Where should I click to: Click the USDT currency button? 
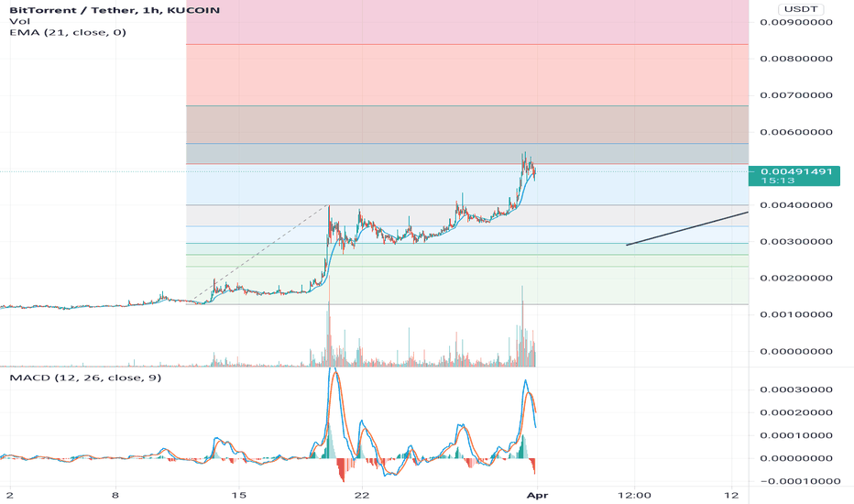[801, 9]
